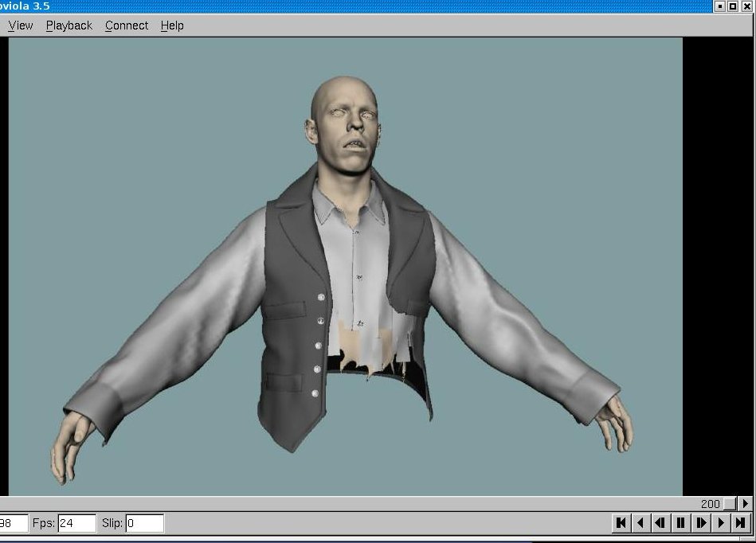The height and width of the screenshot is (543, 756).
Task: Open the View menu
Action: pos(21,25)
